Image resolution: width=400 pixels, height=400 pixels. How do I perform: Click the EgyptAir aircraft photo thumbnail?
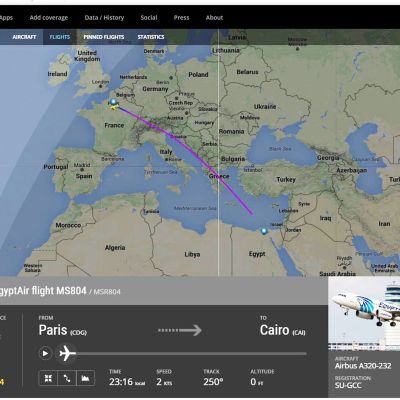364,313
